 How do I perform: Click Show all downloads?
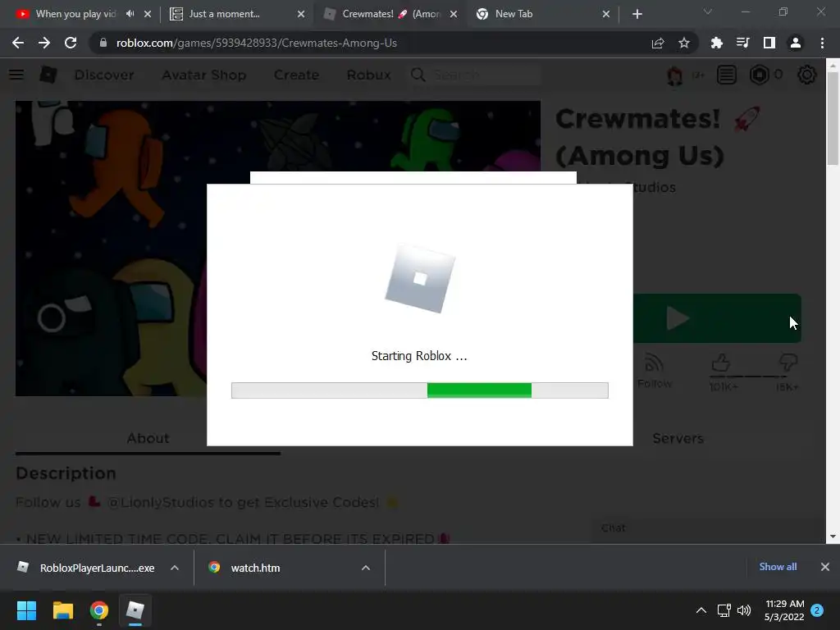pos(778,567)
